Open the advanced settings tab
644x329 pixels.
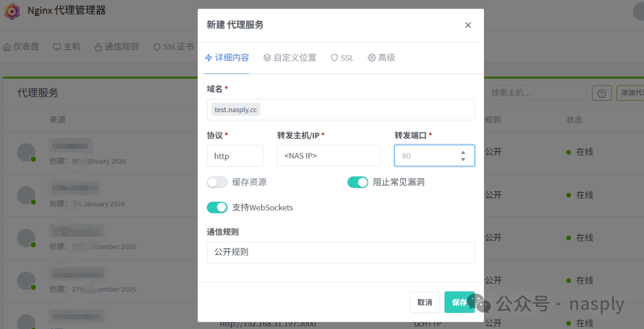(382, 58)
